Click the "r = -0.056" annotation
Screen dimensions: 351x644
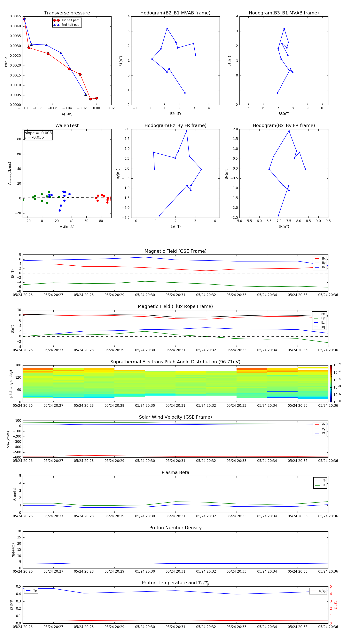[35, 137]
